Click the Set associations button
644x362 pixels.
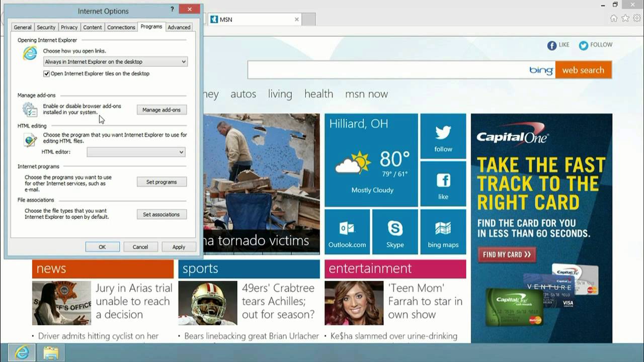tap(162, 214)
